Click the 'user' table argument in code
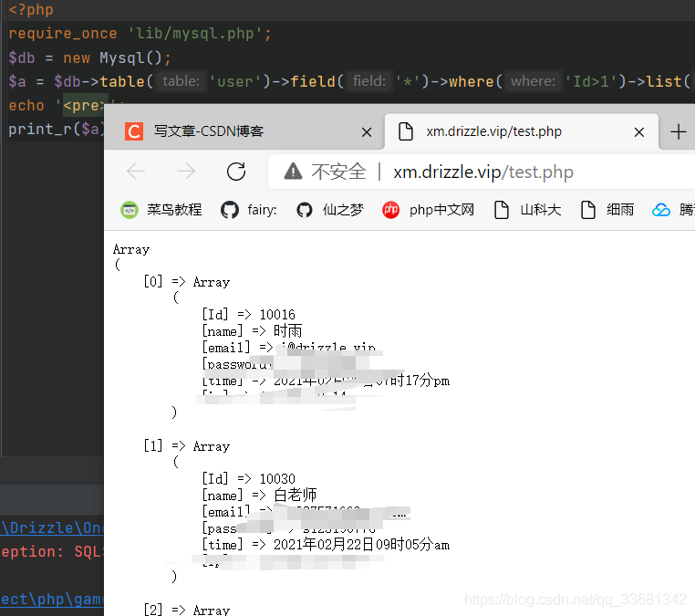Screen dimensions: 695x616 235,81
